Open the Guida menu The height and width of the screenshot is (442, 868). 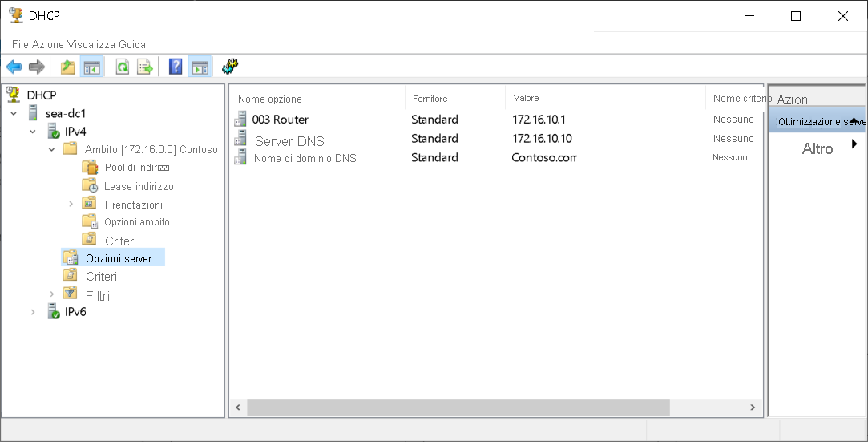131,44
